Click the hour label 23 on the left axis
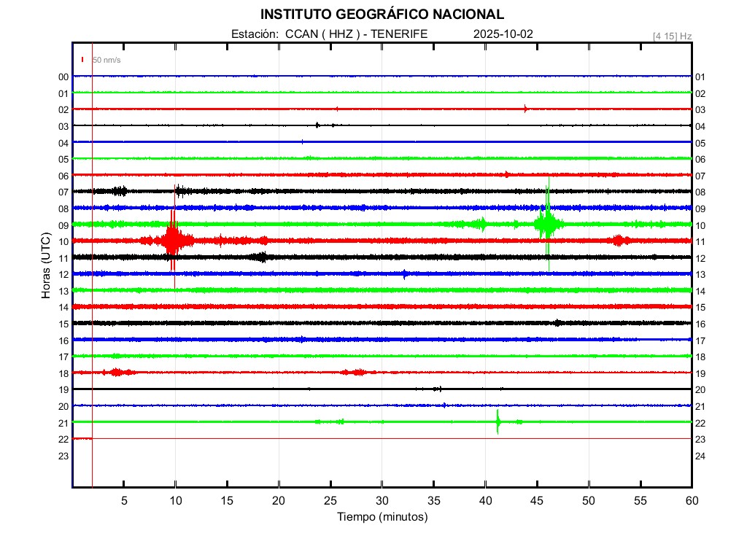This screenshot has height=560, width=747. point(63,456)
